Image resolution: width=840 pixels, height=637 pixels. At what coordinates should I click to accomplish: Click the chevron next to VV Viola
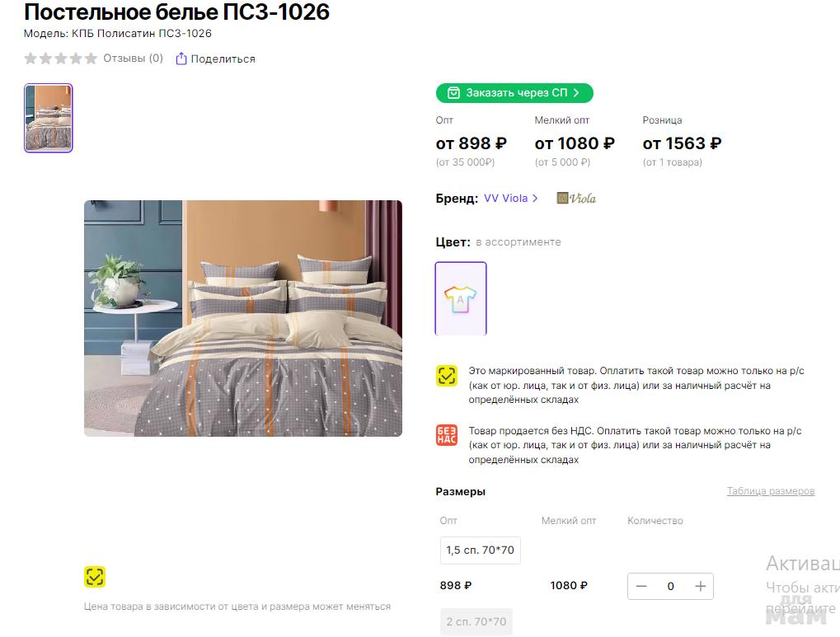536,199
